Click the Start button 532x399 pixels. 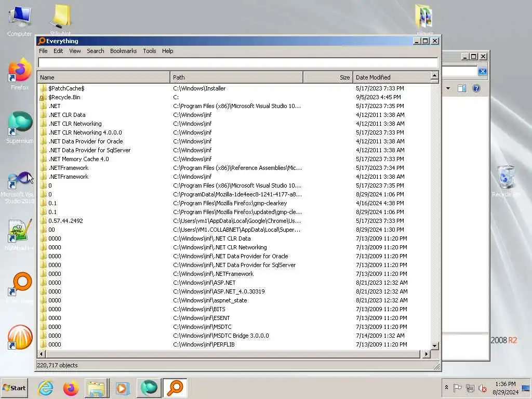pos(14,388)
